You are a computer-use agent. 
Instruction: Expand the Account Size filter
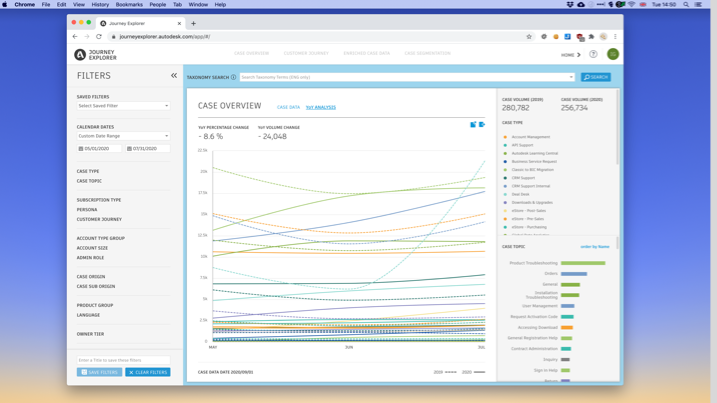[x=92, y=248]
